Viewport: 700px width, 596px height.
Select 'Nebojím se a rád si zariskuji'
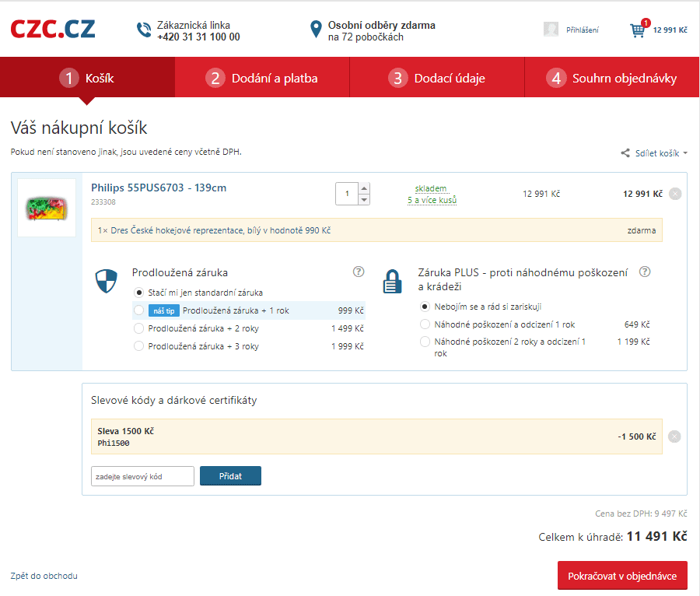click(x=425, y=307)
